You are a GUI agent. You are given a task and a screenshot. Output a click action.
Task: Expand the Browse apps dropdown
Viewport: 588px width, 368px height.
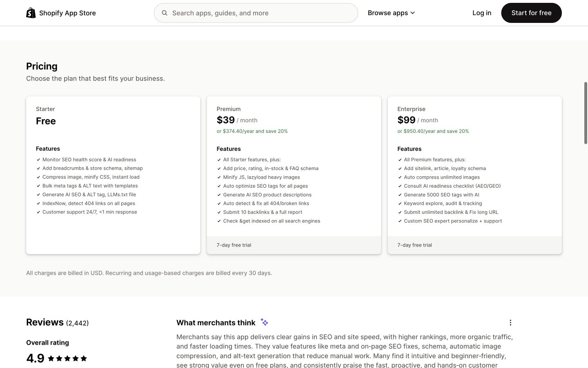coord(391,13)
